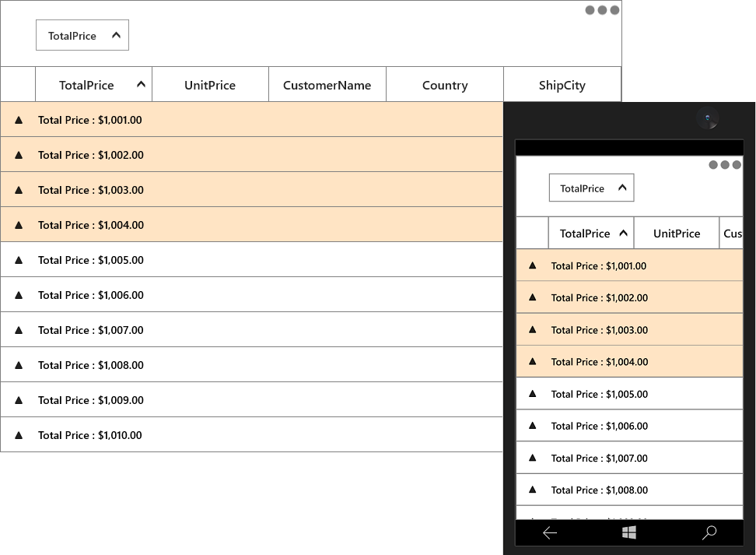Image resolution: width=756 pixels, height=555 pixels.
Task: Collapse the $1,003.00 group on phone
Action: pos(532,329)
